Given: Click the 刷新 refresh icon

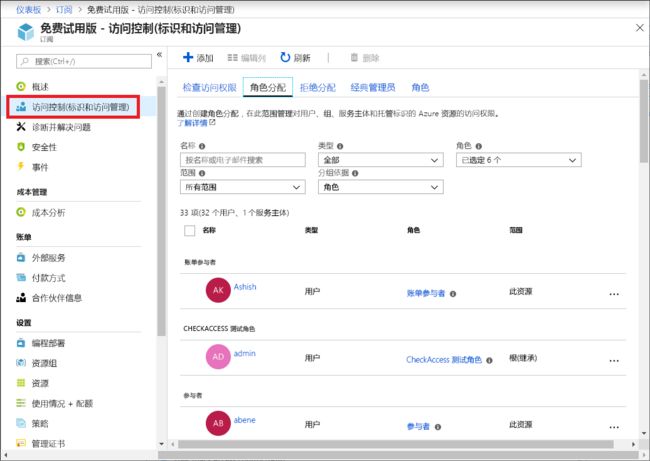Looking at the screenshot, I should 285,57.
